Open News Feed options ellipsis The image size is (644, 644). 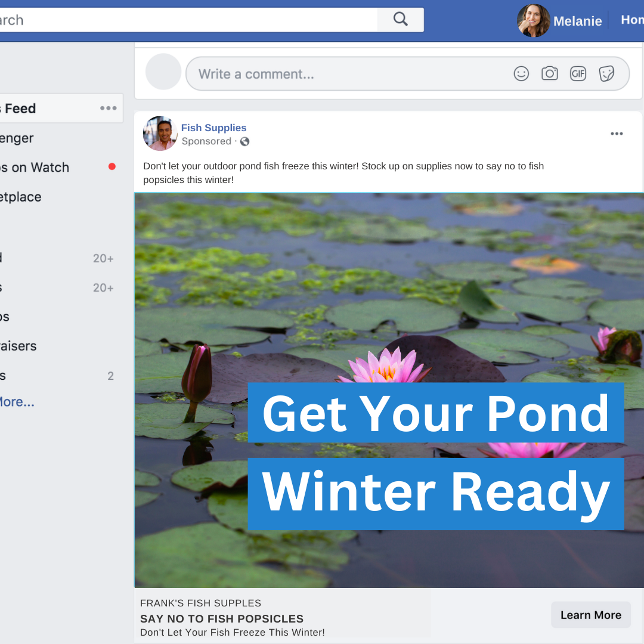click(109, 108)
